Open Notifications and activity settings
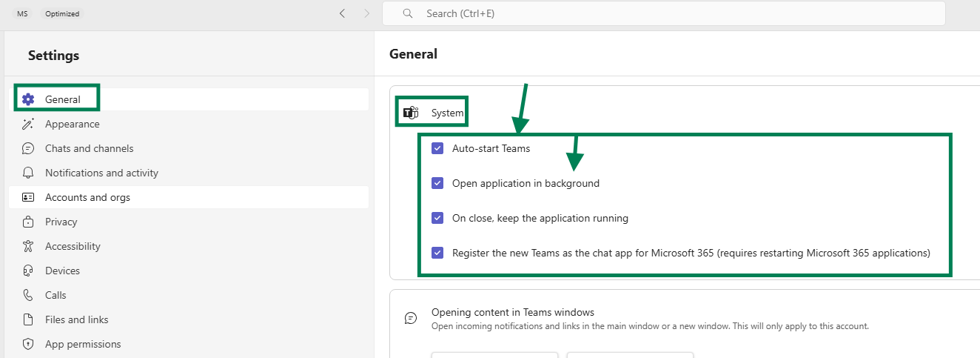This screenshot has width=980, height=358. [x=189, y=173]
